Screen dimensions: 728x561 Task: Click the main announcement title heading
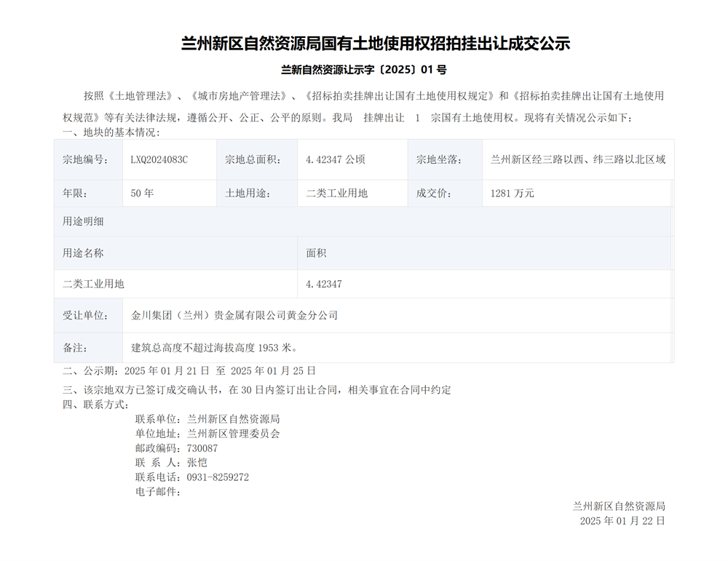pos(375,44)
